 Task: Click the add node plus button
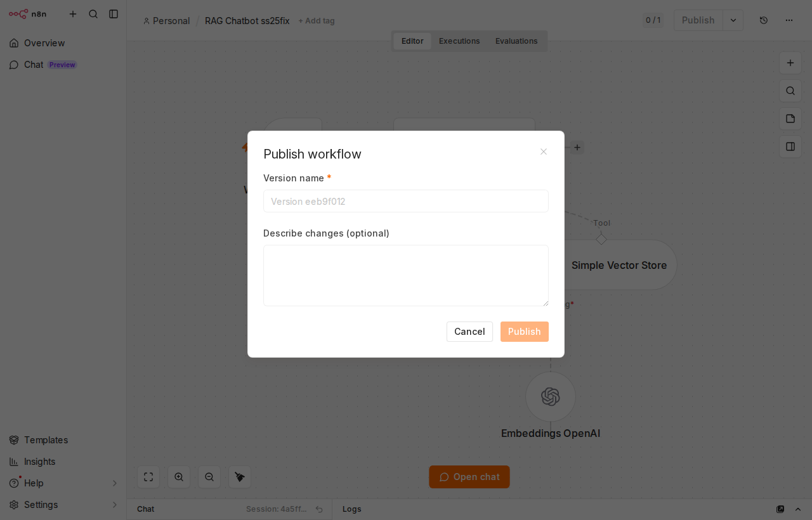(790, 63)
